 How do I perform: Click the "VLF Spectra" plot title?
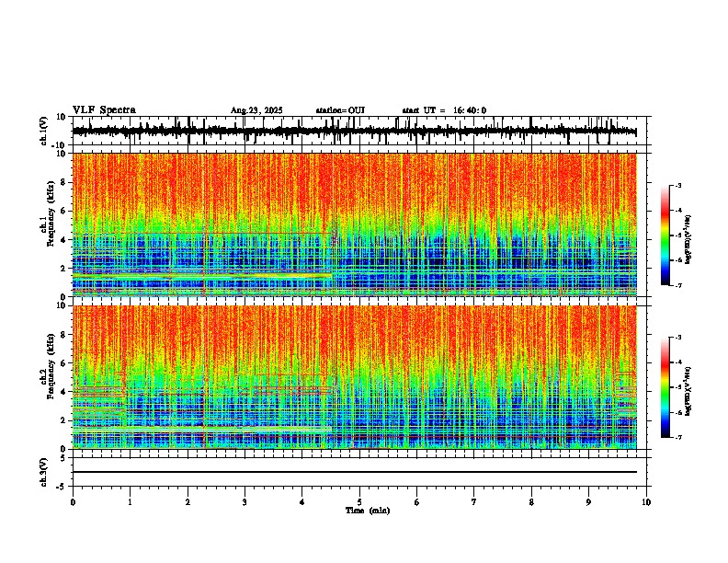coord(104,109)
